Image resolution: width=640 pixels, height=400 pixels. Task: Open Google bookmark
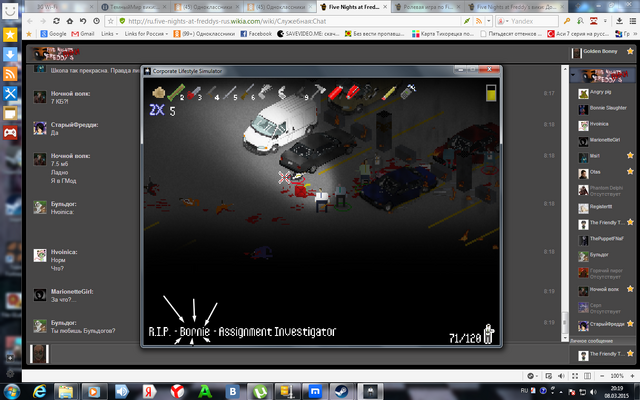tap(53, 34)
